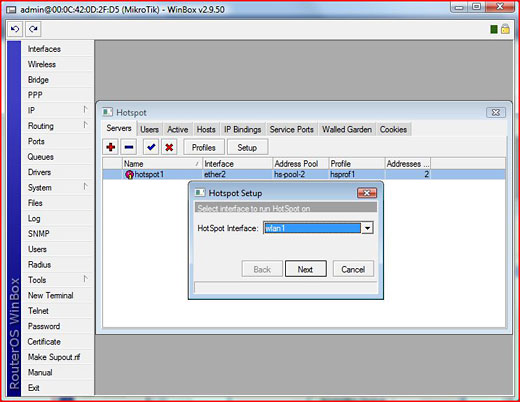
Task: Open the Cookies tab
Action: pyautogui.click(x=393, y=129)
